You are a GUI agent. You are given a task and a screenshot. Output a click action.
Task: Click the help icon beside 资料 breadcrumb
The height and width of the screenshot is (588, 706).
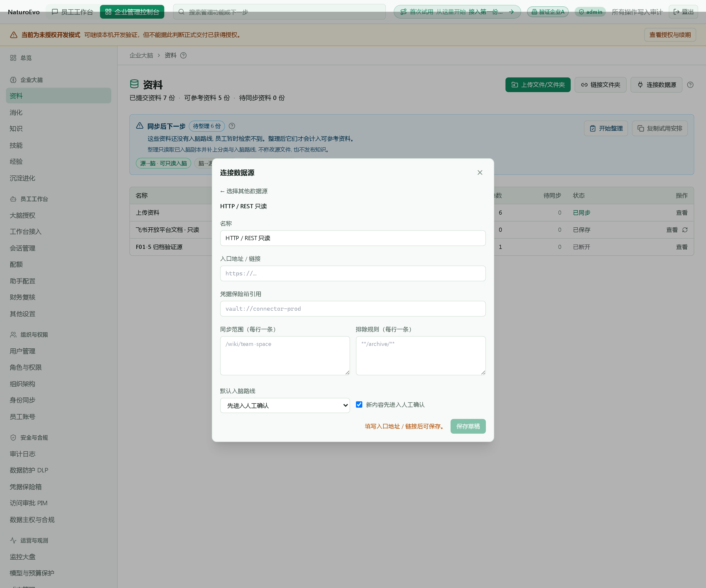(183, 55)
